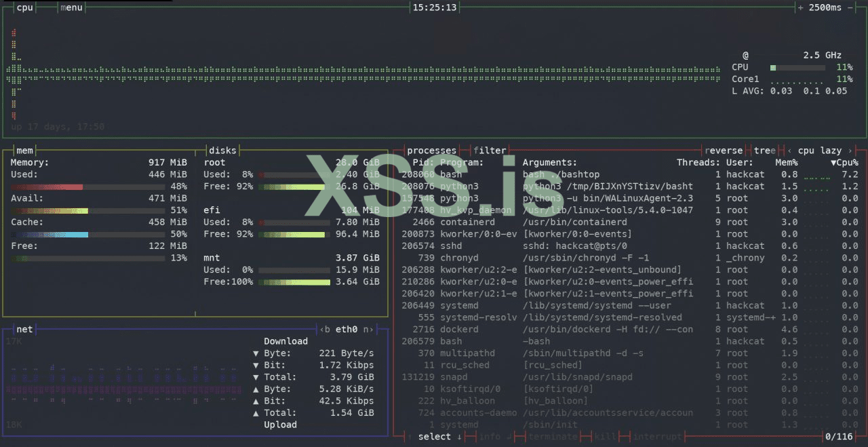Viewport: 868px width, 447px height.
Task: Select the systemd-resolved process row
Action: click(630, 317)
